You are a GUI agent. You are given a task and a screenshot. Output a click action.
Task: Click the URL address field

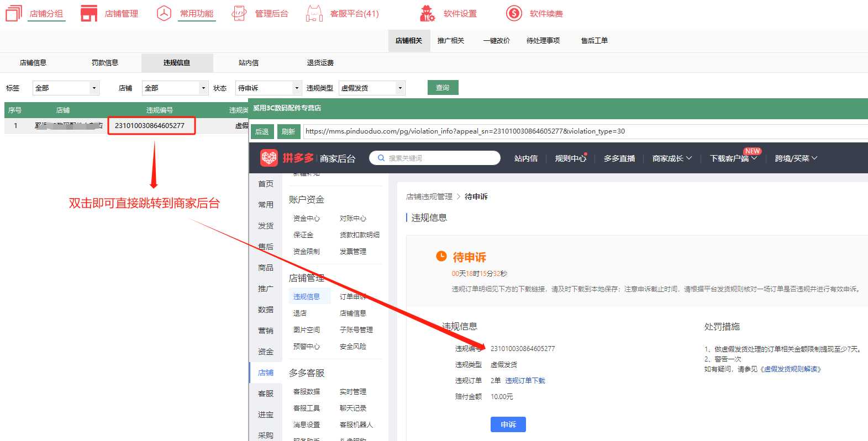click(585, 131)
